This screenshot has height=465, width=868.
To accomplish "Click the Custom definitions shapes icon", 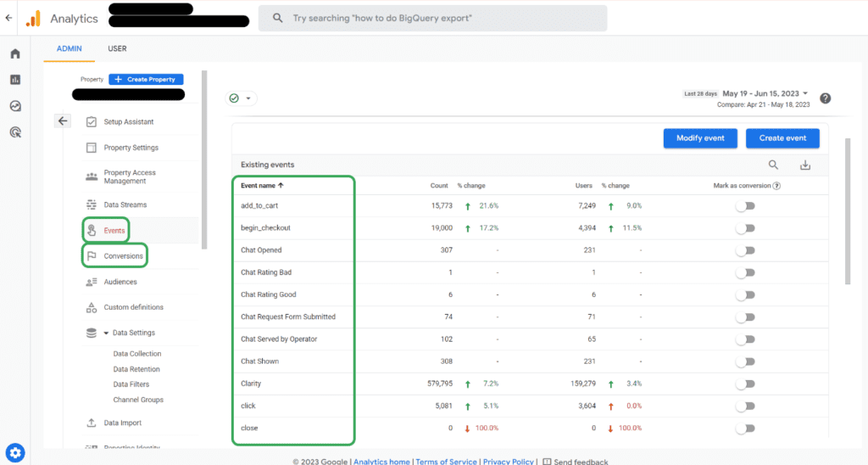I will click(92, 307).
